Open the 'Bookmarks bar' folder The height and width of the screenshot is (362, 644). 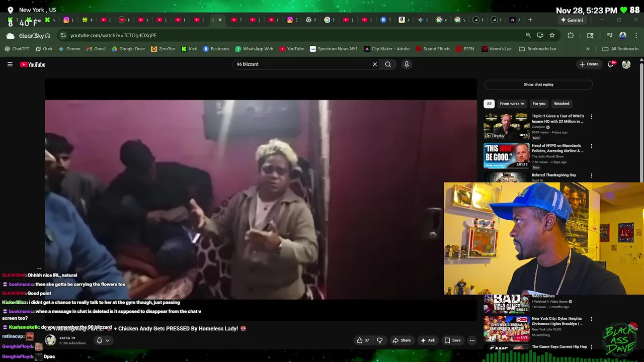pos(537,49)
